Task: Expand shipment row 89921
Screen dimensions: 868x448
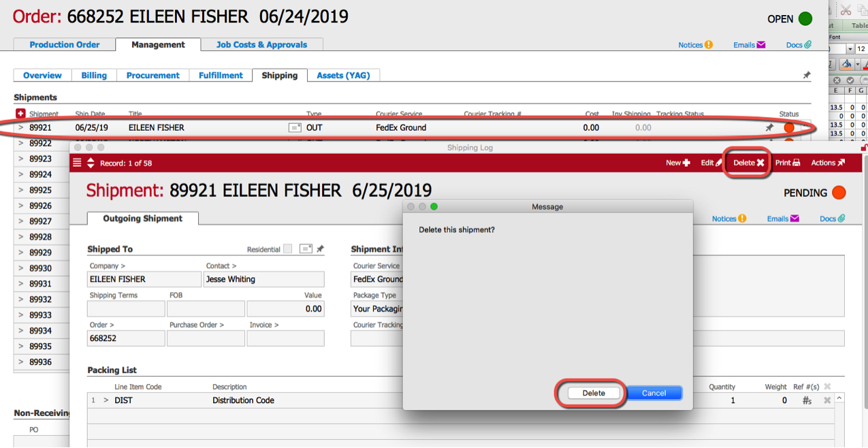Action: click(x=20, y=127)
